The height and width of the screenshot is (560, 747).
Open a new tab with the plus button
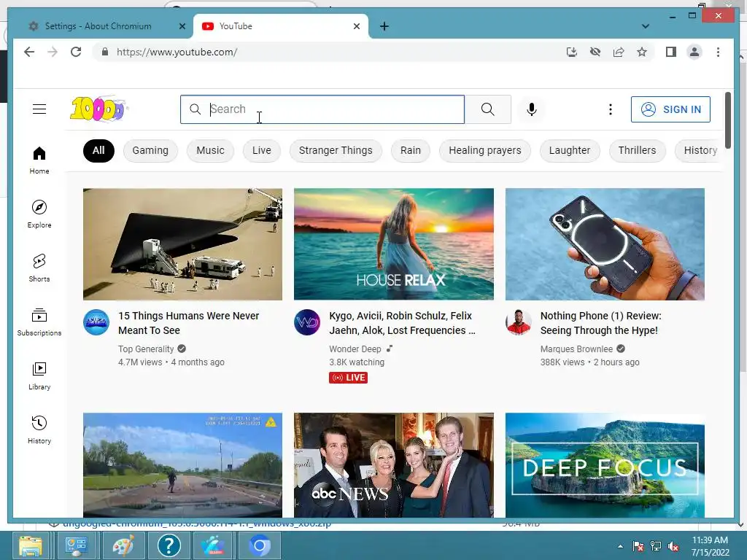pos(384,26)
